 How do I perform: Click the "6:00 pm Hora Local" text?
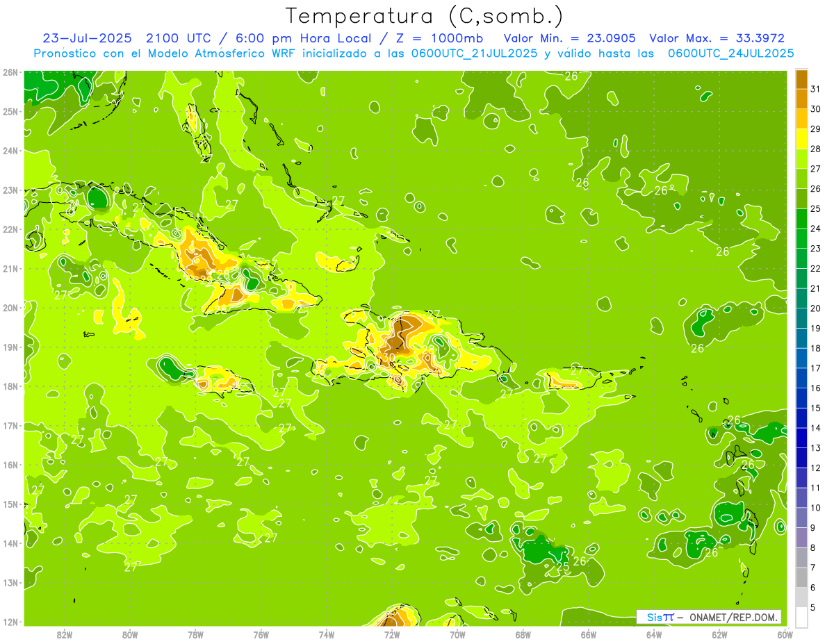[x=303, y=38]
